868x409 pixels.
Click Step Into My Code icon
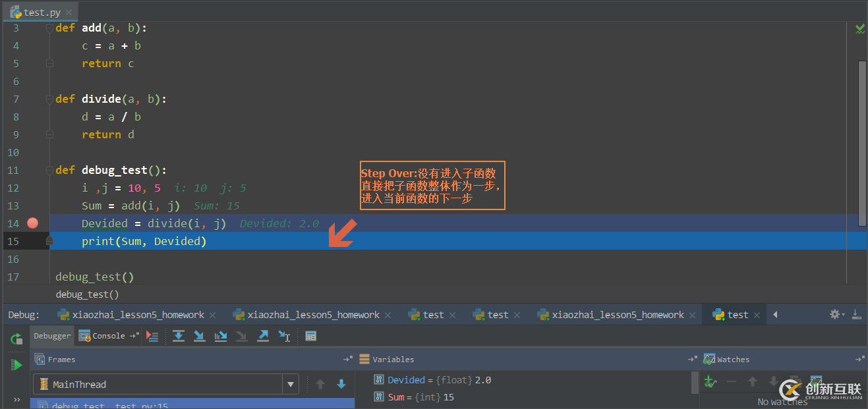[x=221, y=336]
